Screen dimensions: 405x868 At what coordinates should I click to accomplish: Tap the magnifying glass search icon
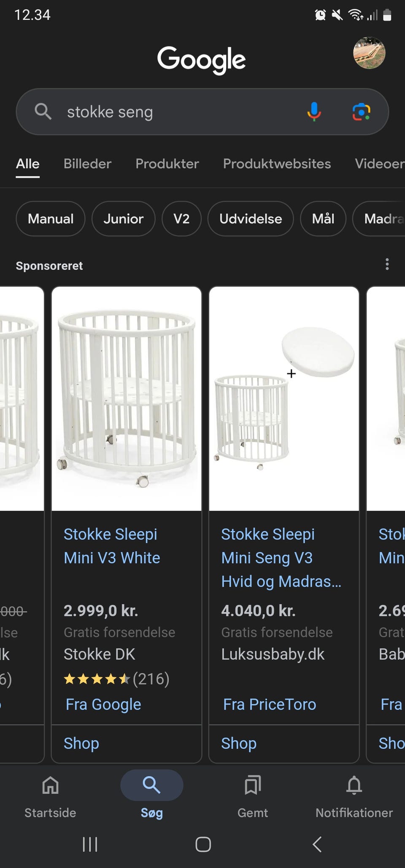click(43, 112)
